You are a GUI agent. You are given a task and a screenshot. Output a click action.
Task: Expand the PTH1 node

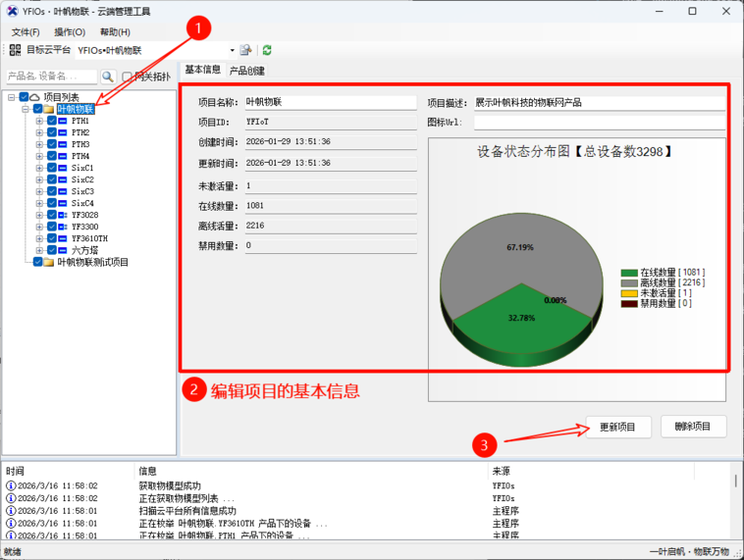click(x=40, y=121)
